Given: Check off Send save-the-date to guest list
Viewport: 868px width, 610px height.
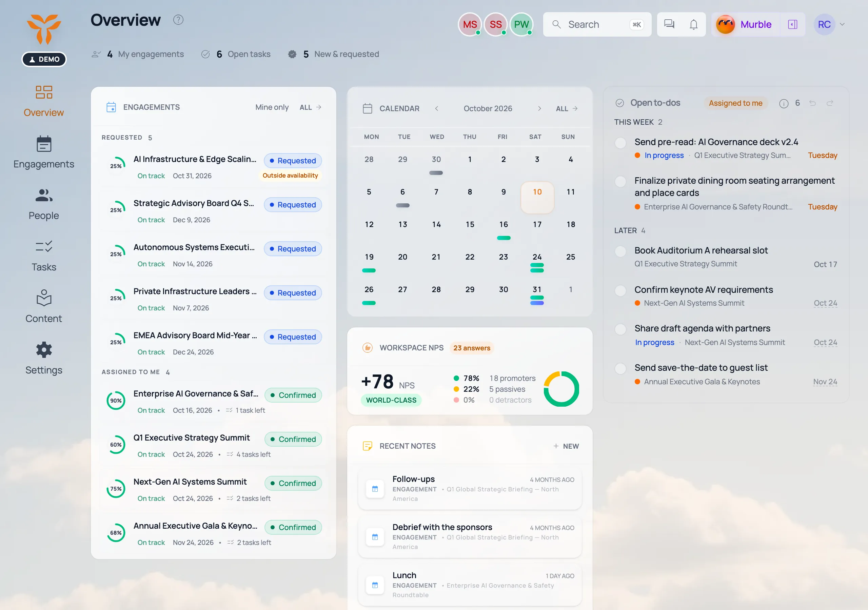Looking at the screenshot, I should pyautogui.click(x=620, y=368).
